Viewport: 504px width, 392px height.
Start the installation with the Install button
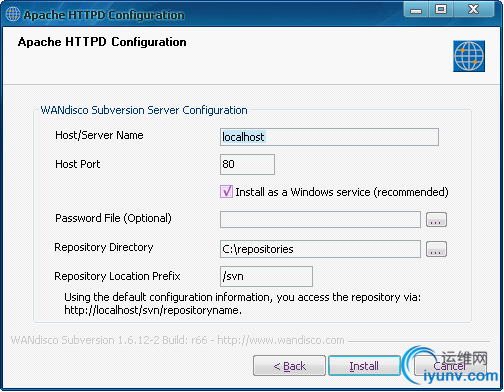click(x=364, y=366)
